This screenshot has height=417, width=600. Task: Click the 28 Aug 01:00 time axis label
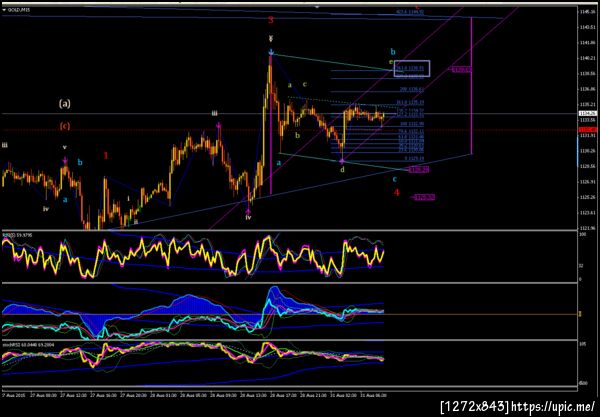click(x=161, y=395)
